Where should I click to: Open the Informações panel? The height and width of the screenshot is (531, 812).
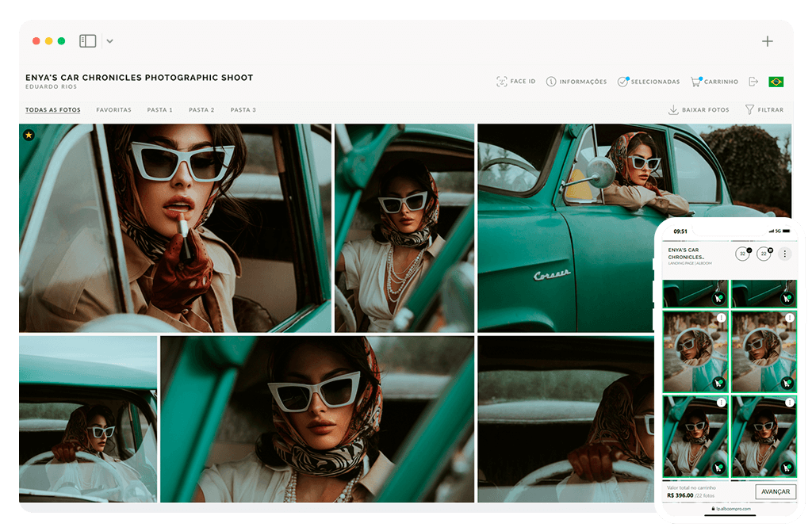coord(576,82)
